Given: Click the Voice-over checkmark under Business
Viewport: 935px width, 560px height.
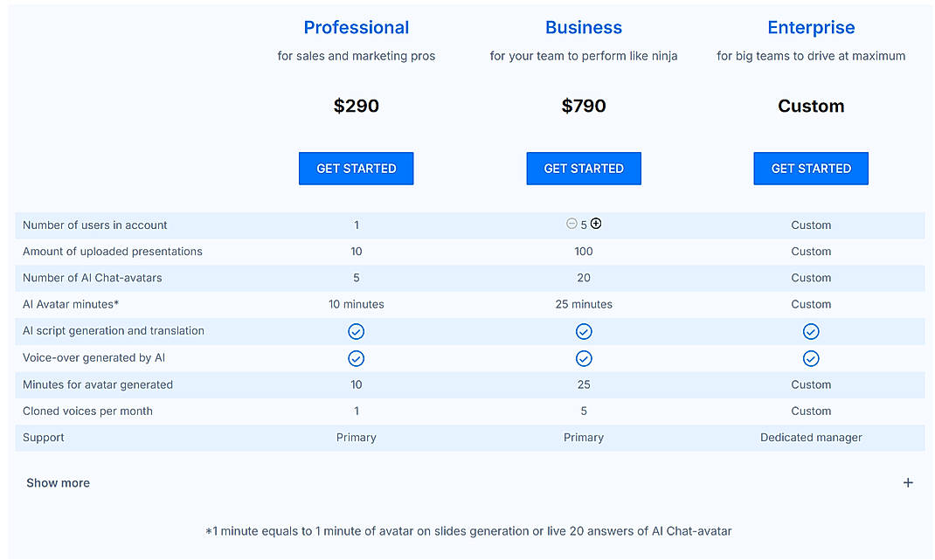Looking at the screenshot, I should 584,358.
